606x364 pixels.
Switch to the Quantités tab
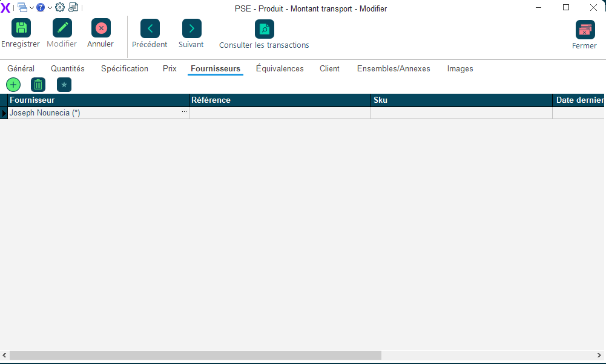click(68, 69)
